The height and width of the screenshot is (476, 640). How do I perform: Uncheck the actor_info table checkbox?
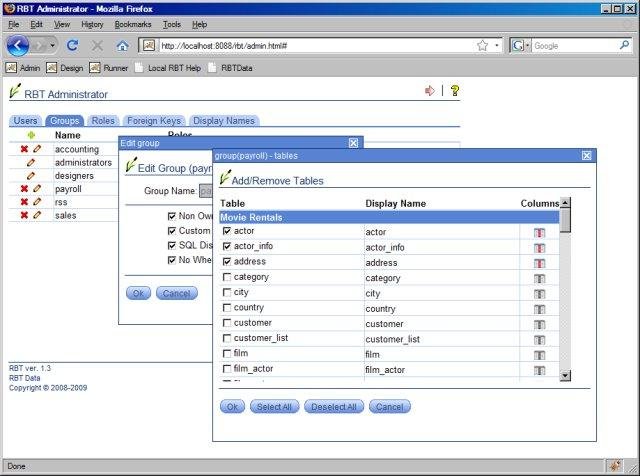tap(227, 246)
